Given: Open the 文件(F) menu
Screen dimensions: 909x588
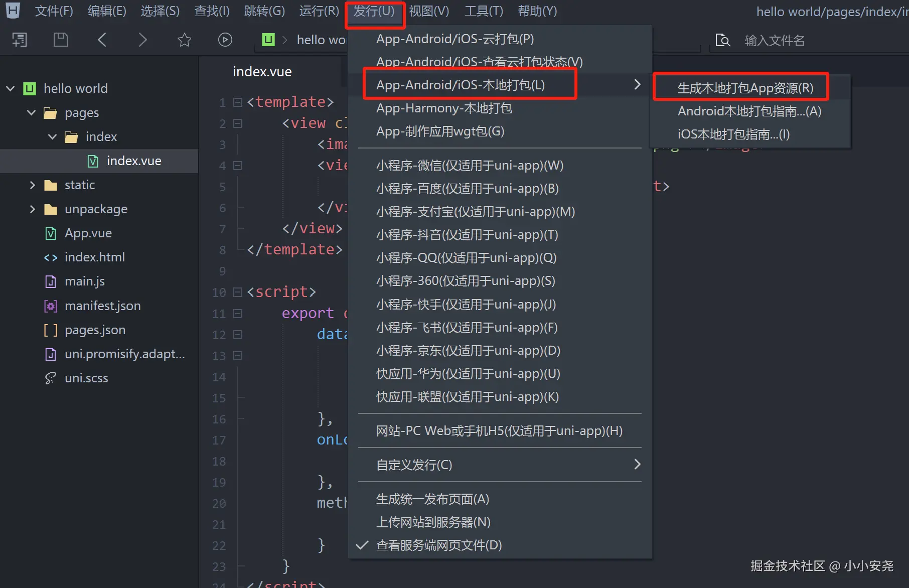Looking at the screenshot, I should coord(54,11).
